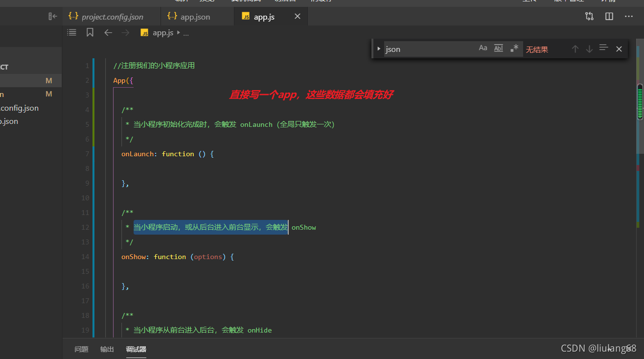
Task: Collapse the sidebar panel icon
Action: pos(53,17)
